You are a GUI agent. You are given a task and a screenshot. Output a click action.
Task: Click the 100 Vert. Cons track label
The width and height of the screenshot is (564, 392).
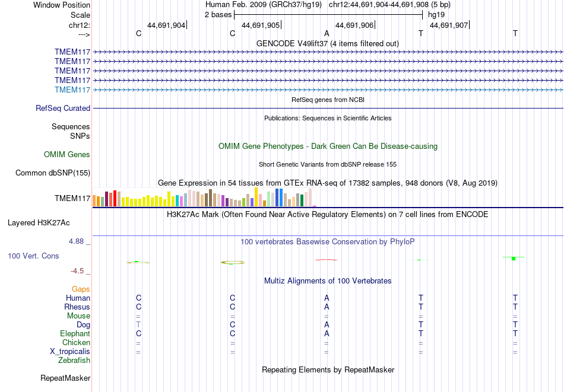33,256
